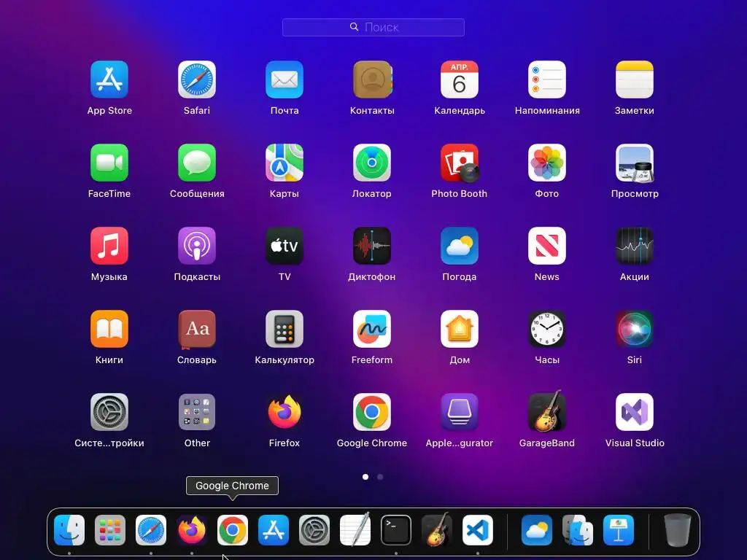Launch Firefox from the Launchpad grid
This screenshot has height=560, width=747.
pos(285,412)
